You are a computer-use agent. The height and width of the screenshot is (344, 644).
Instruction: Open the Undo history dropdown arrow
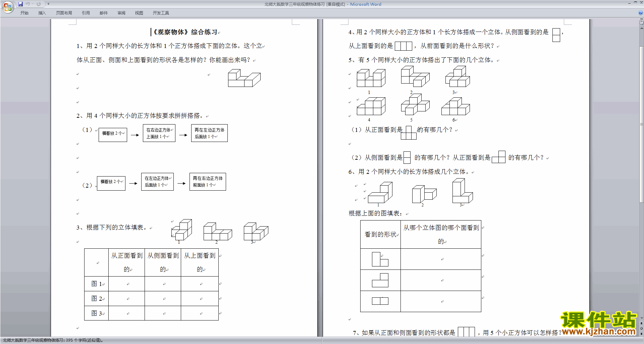(x=33, y=4)
